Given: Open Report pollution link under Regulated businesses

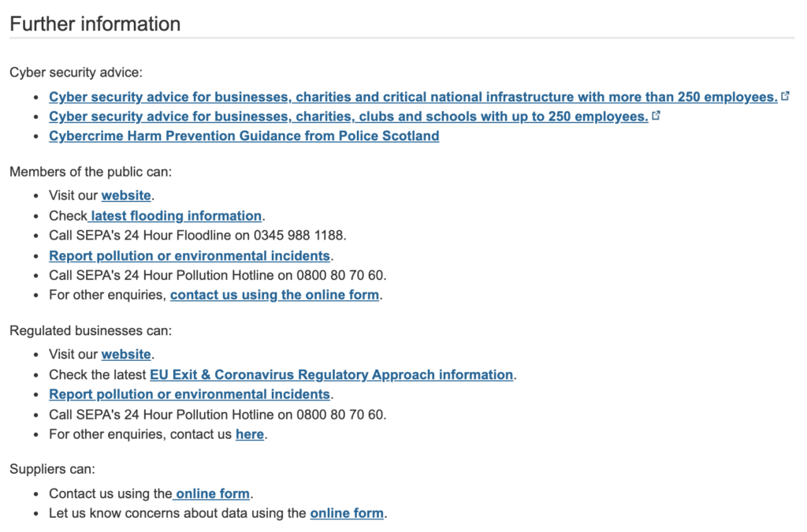Looking at the screenshot, I should pyautogui.click(x=189, y=395).
